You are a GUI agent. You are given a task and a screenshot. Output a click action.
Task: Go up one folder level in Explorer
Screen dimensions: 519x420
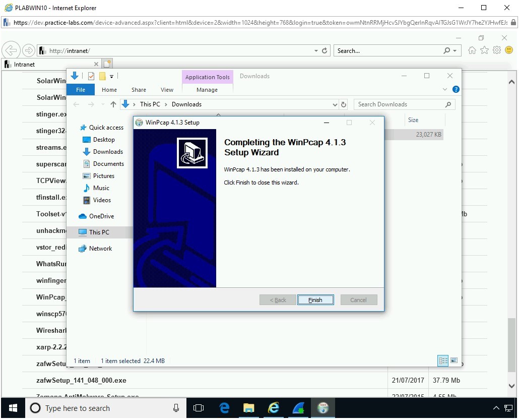coord(113,104)
